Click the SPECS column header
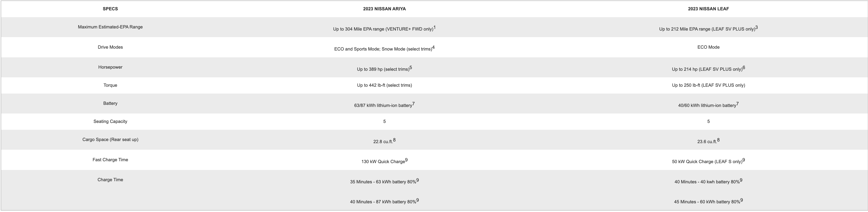The width and height of the screenshot is (868, 212). click(110, 9)
